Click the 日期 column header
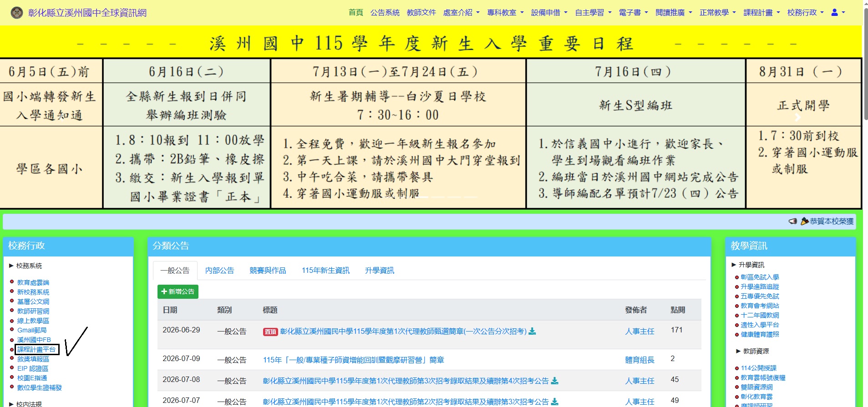 [170, 310]
